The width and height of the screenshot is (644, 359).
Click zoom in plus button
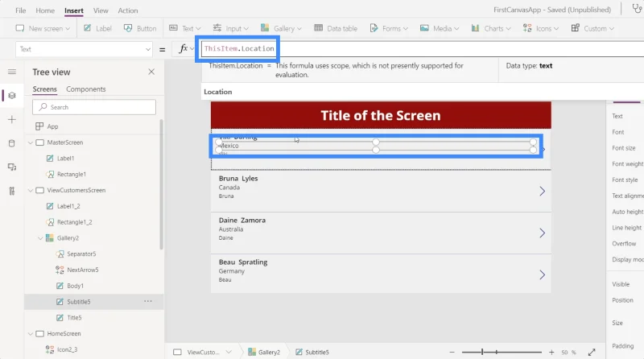click(x=551, y=352)
